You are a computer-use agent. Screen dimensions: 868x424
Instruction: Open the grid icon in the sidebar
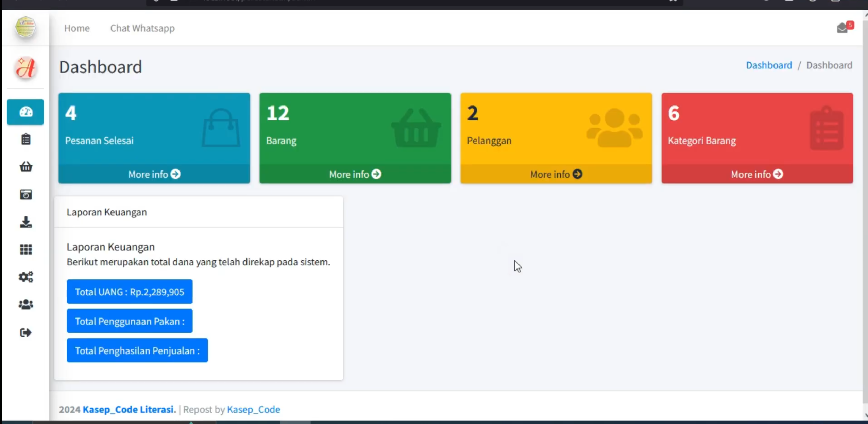[26, 249]
